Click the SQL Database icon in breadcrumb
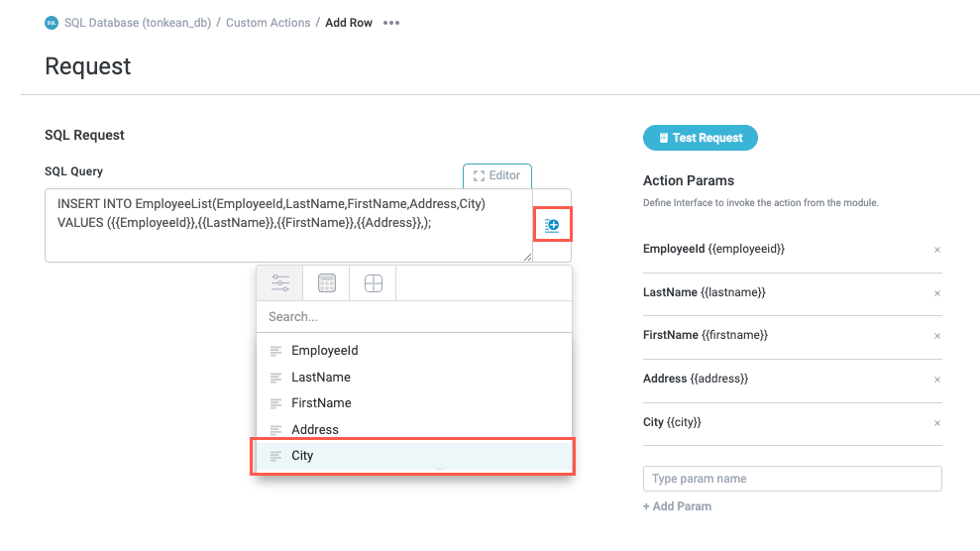980x551 pixels. [x=52, y=23]
